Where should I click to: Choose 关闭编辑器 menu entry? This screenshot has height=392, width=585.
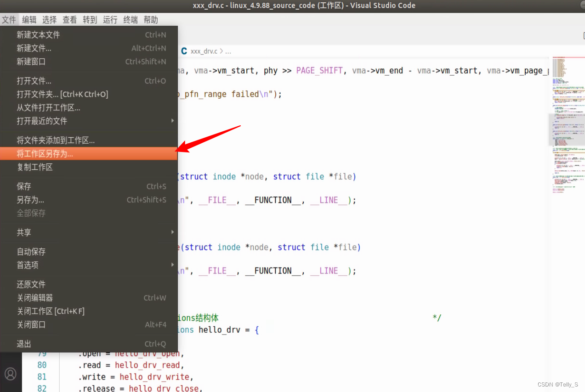tap(89, 297)
